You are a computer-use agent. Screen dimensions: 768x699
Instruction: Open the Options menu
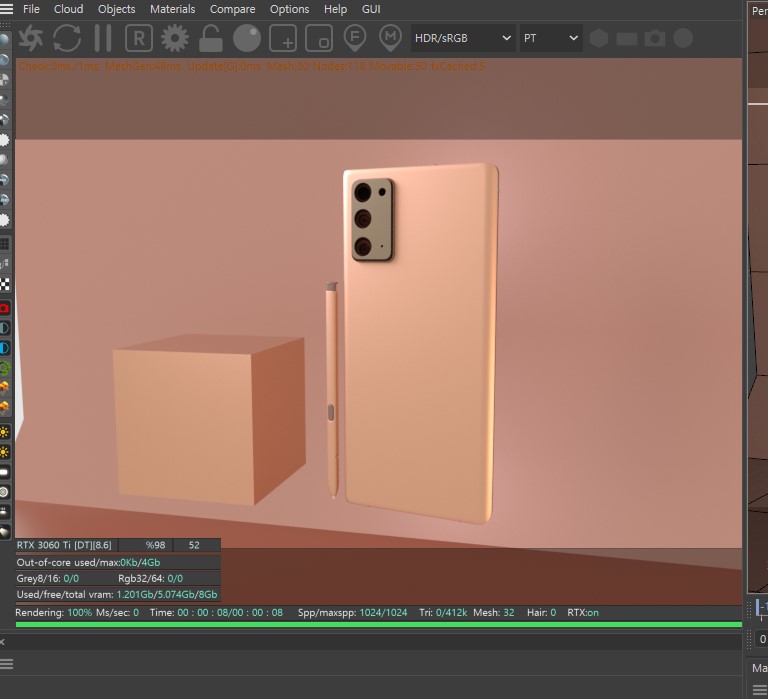pyautogui.click(x=289, y=9)
